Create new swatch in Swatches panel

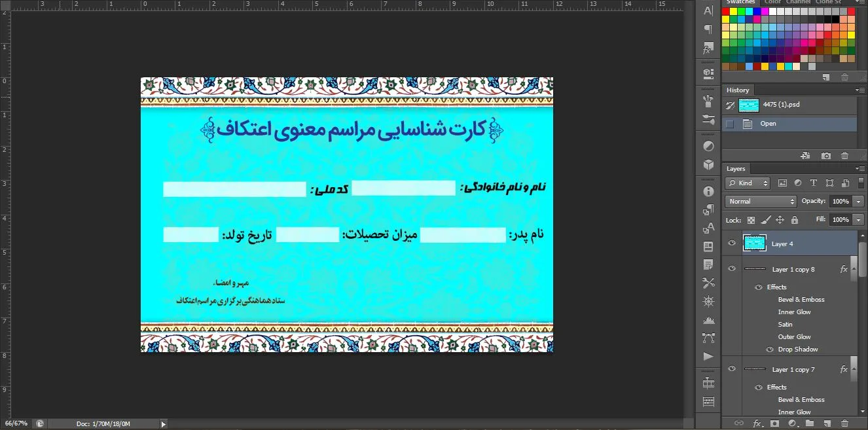click(x=826, y=77)
